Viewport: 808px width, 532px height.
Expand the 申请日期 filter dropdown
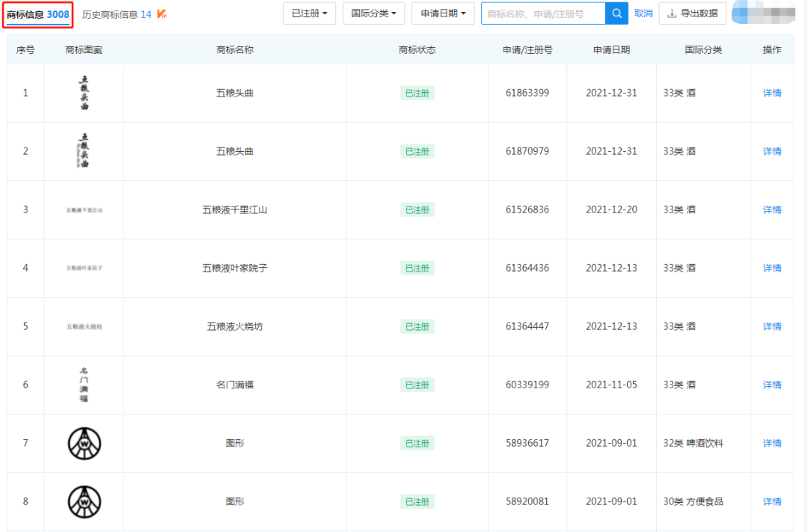[443, 13]
